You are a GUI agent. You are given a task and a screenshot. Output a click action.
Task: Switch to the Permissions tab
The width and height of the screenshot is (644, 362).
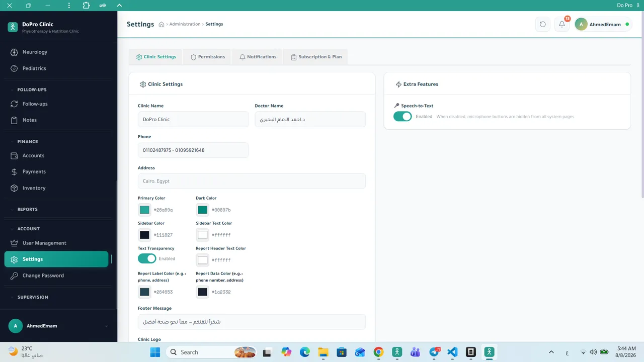207,57
